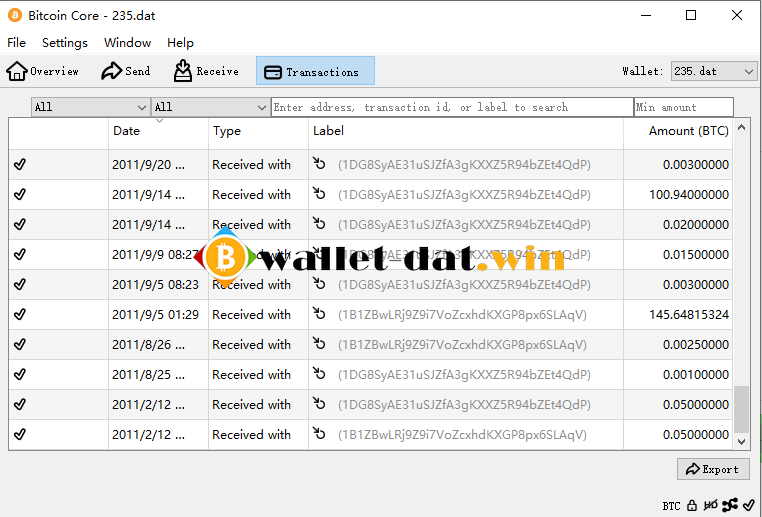Click received arrow icon in the 0.00250000 row
This screenshot has width=762, height=517.
319,343
